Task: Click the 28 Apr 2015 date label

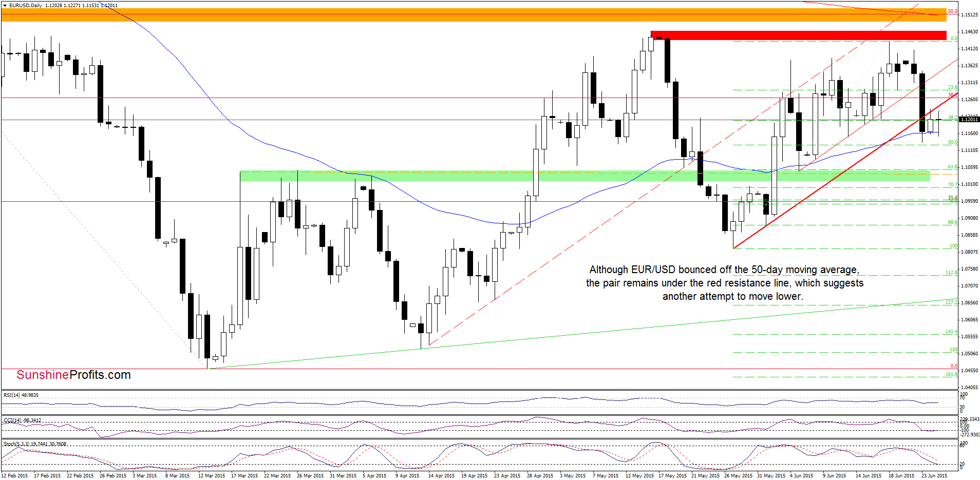Action: (x=540, y=476)
